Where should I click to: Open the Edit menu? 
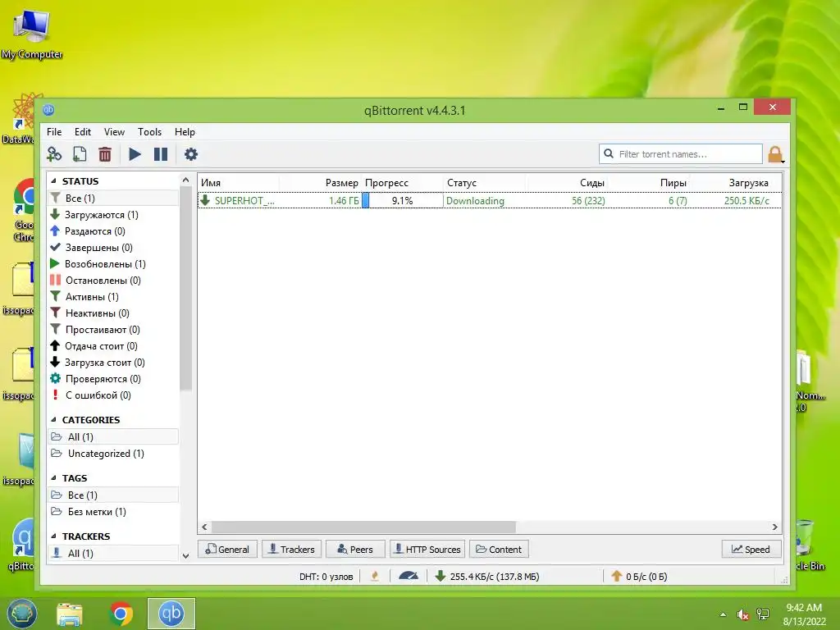(83, 132)
